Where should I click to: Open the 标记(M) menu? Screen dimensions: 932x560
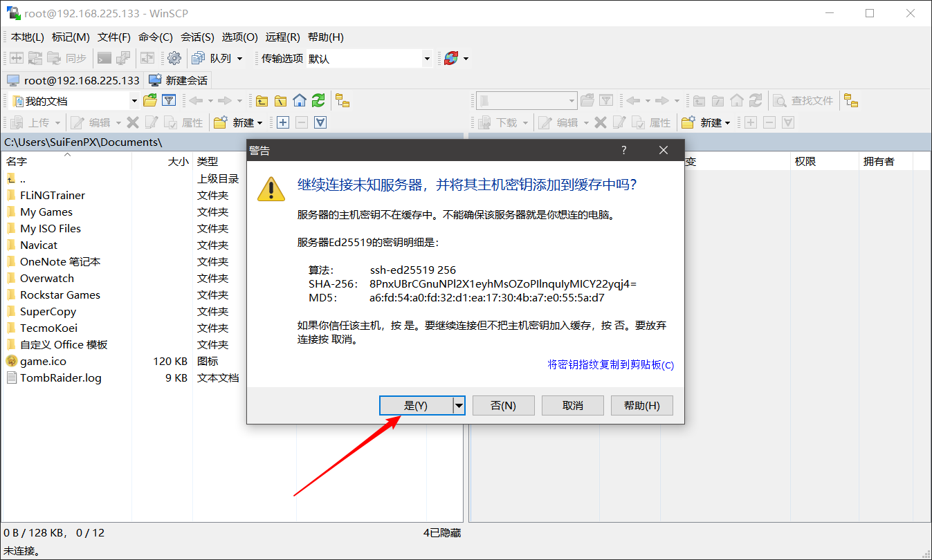tap(71, 37)
